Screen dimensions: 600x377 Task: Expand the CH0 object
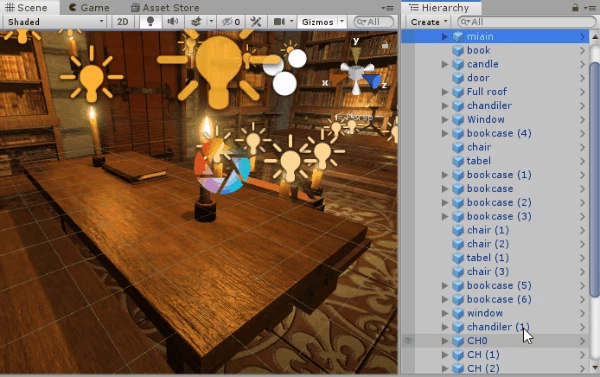coord(444,341)
